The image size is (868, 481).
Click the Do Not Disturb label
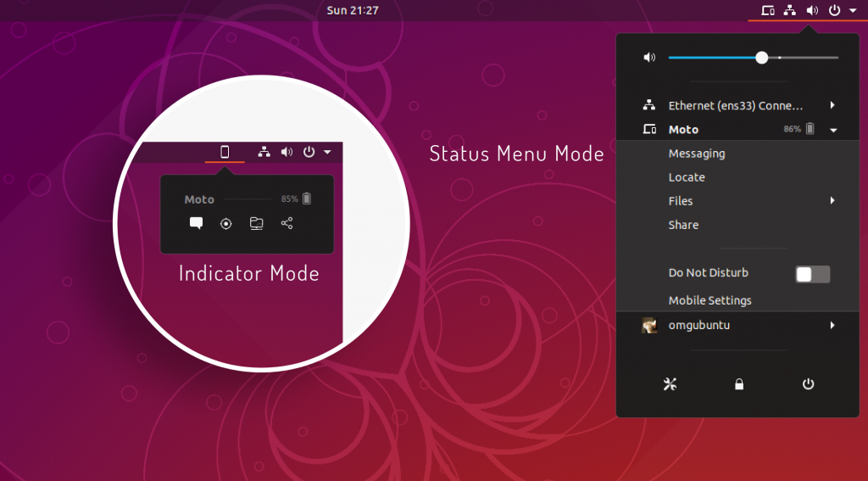pyautogui.click(x=708, y=272)
